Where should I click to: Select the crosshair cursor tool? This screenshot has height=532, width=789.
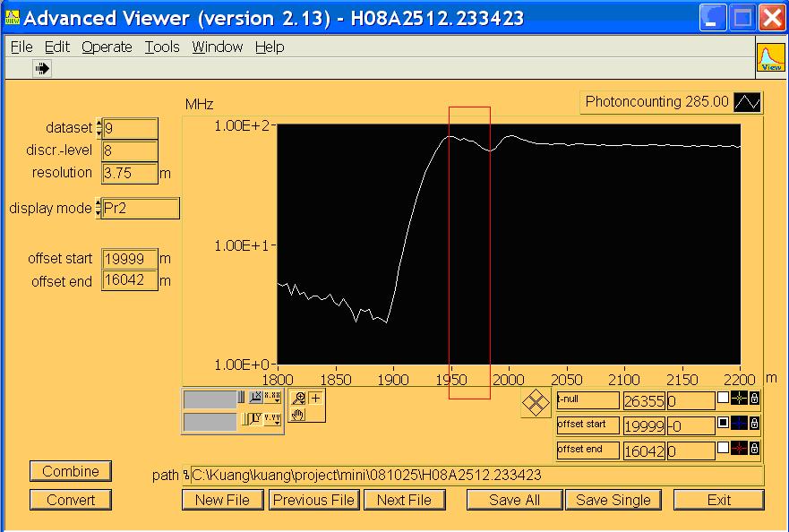point(315,399)
